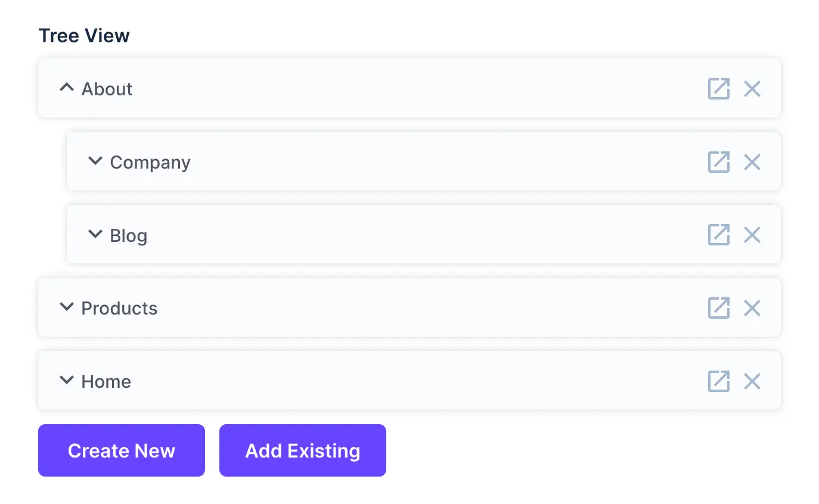Open the About page in new view

pos(719,88)
